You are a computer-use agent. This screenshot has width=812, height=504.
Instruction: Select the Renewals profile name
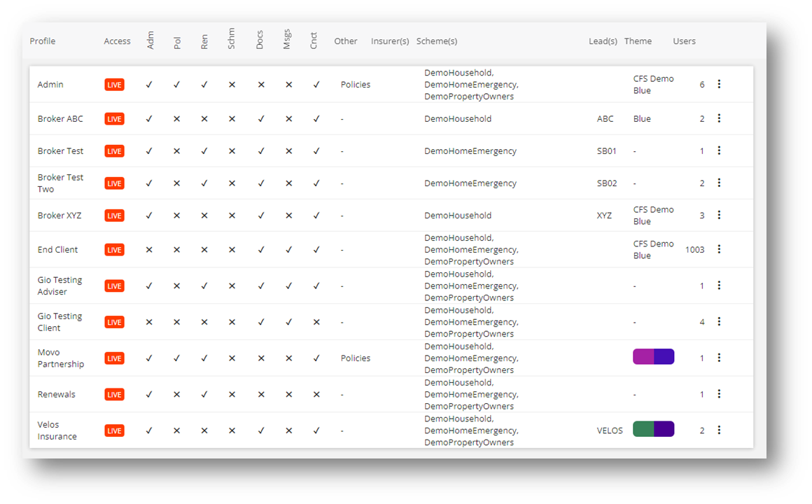57,394
